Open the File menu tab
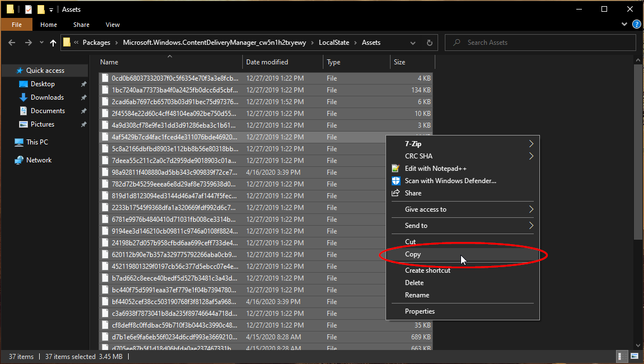The width and height of the screenshot is (644, 364). [x=16, y=25]
